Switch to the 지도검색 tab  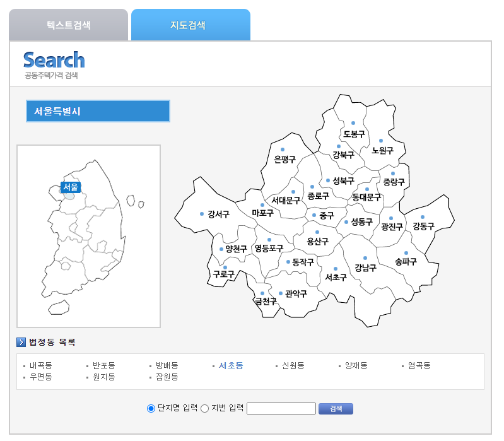point(190,25)
